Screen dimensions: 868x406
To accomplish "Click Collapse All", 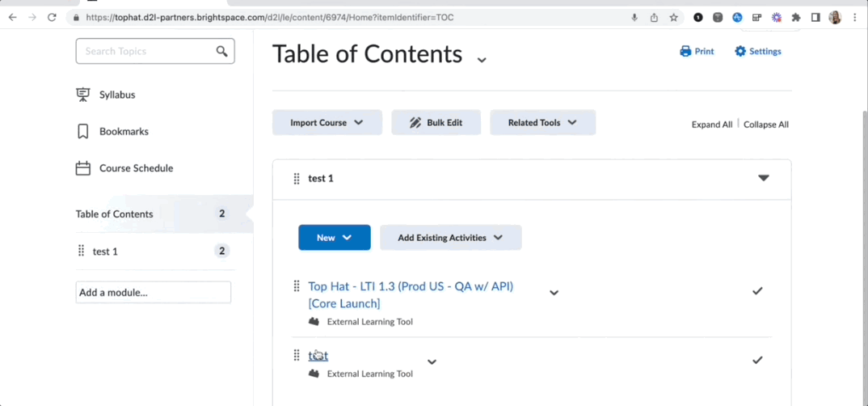I will (x=766, y=125).
